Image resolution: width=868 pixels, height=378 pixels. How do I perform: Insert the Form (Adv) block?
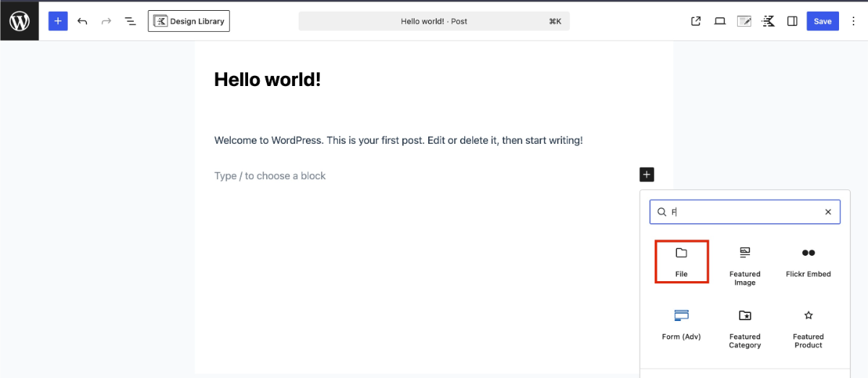point(681,325)
